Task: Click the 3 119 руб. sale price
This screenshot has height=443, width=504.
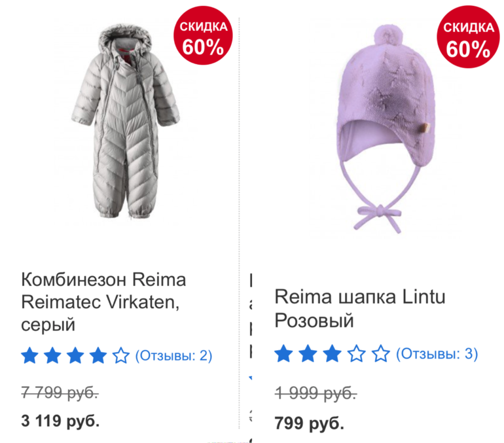Action: pos(60,420)
